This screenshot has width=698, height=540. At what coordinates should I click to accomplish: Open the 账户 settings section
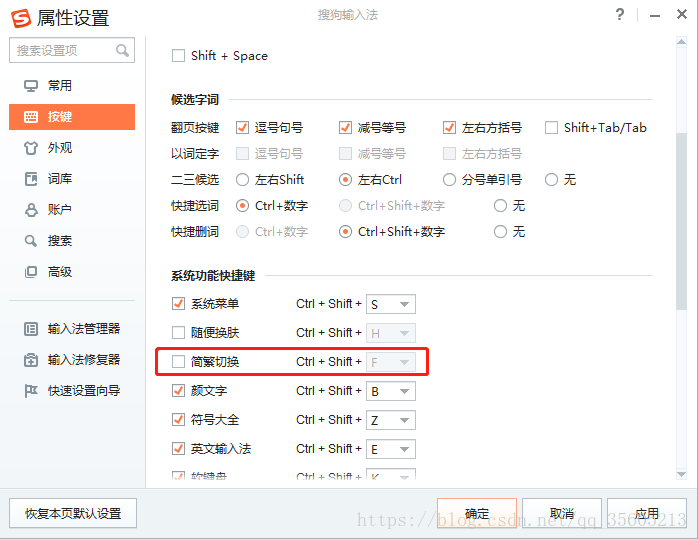(x=72, y=210)
